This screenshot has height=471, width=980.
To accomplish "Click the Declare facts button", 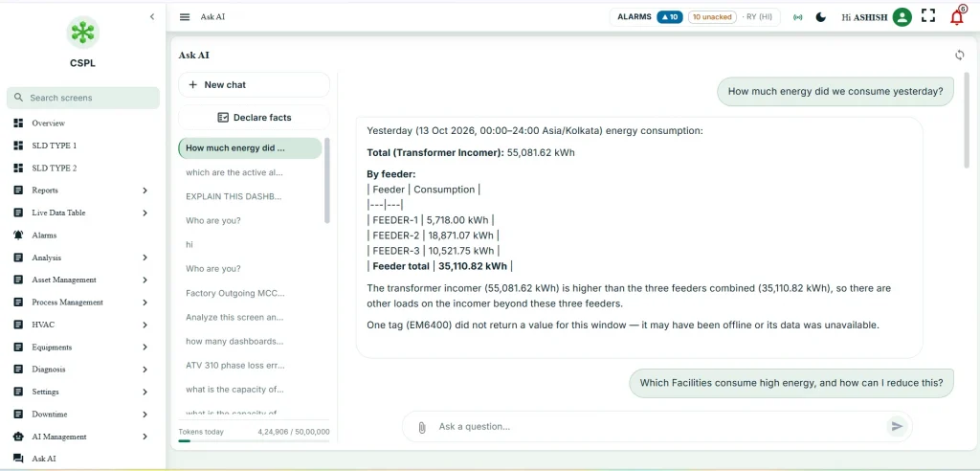I will click(254, 118).
